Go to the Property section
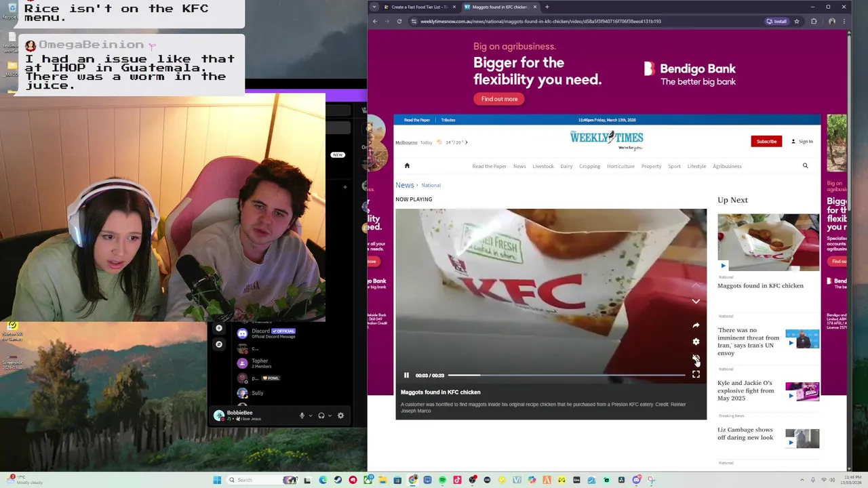868x488 pixels. 651,166
